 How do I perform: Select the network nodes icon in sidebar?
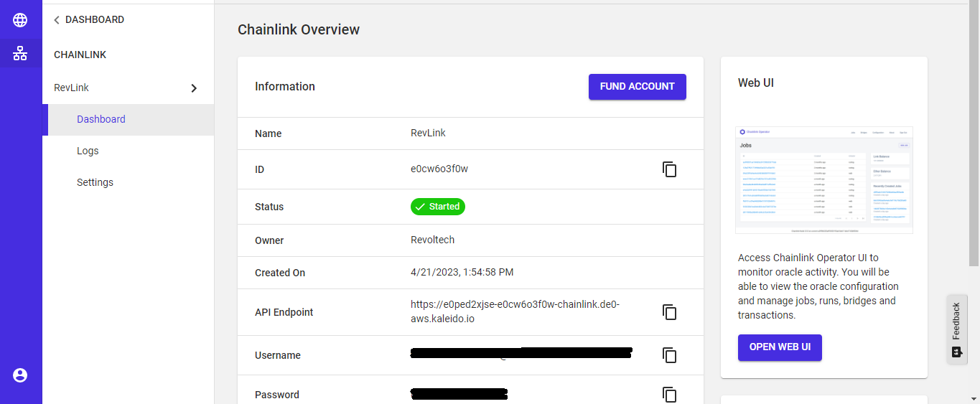[20, 54]
